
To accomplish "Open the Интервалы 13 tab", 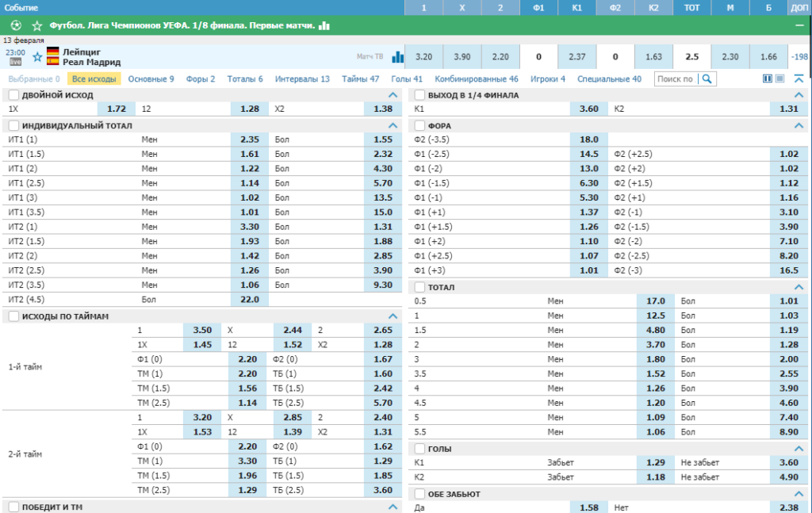I will tap(302, 78).
